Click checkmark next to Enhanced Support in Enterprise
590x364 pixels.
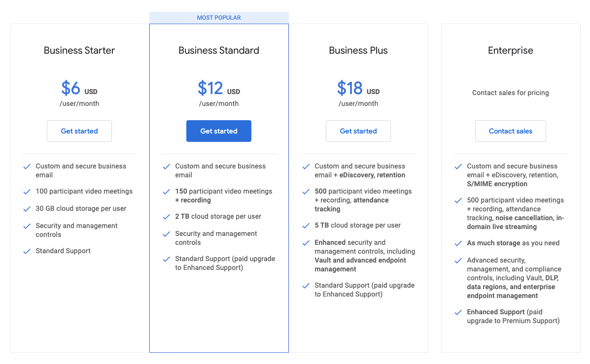[459, 312]
